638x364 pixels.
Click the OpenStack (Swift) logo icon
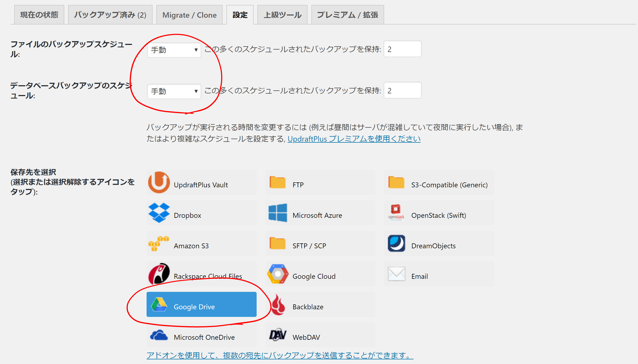[396, 212]
